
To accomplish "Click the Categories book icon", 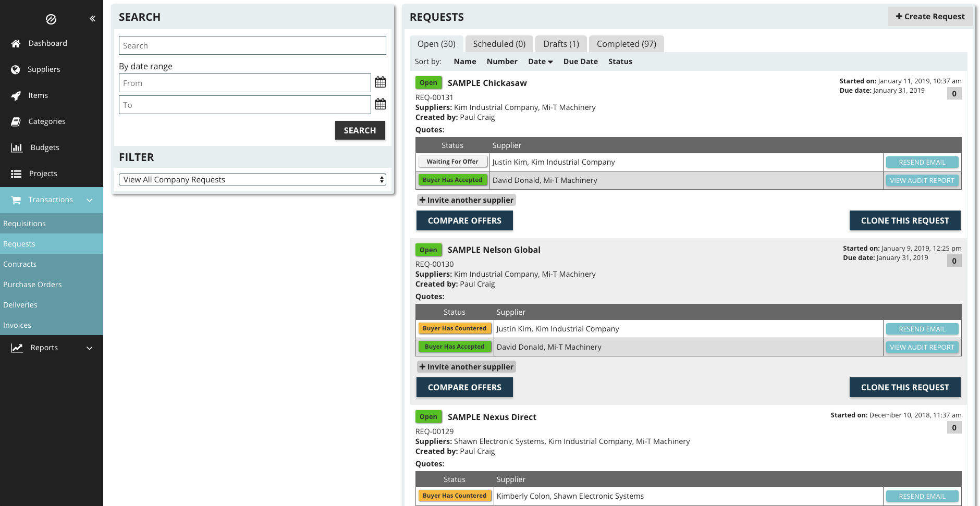I will coord(16,121).
